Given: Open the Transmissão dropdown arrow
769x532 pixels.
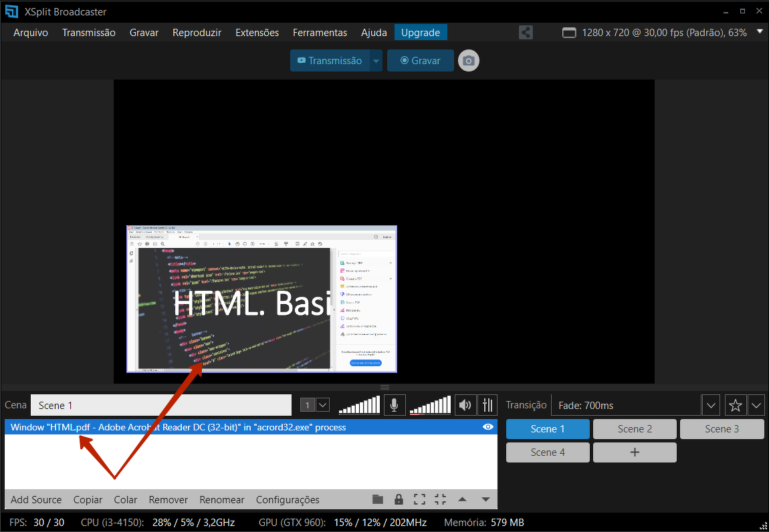Looking at the screenshot, I should tap(376, 61).
